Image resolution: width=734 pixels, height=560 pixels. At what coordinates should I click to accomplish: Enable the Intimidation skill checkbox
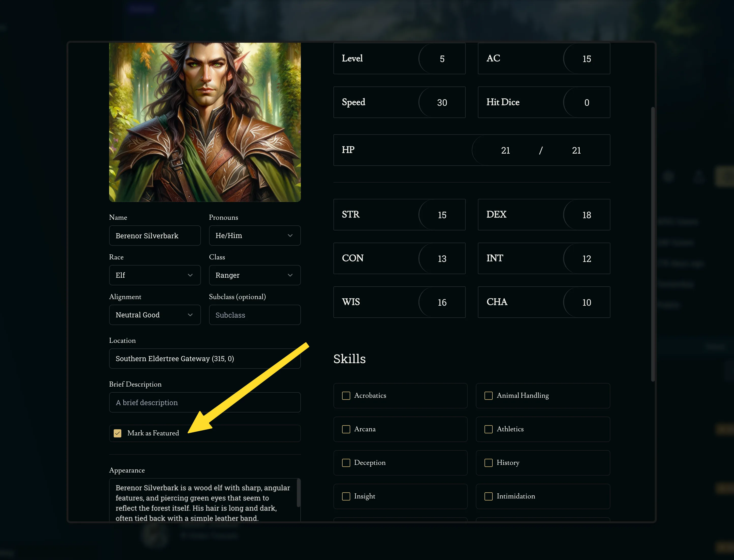pyautogui.click(x=488, y=496)
